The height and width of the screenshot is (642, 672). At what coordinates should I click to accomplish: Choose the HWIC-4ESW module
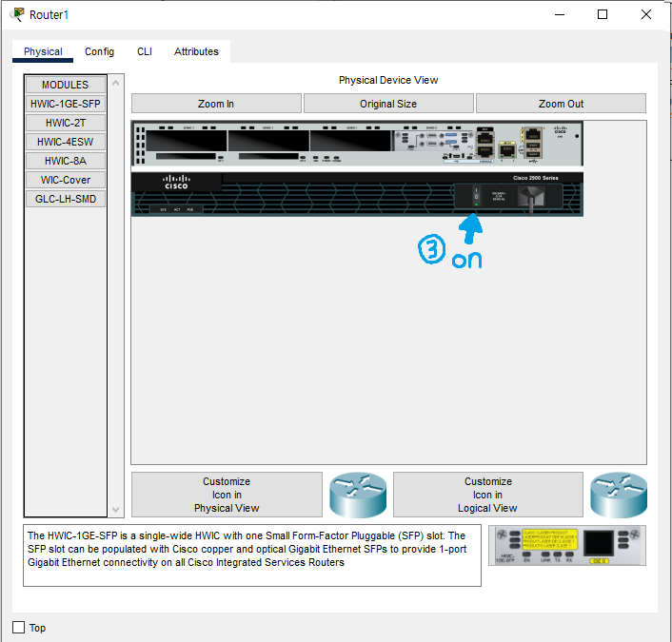tap(65, 142)
